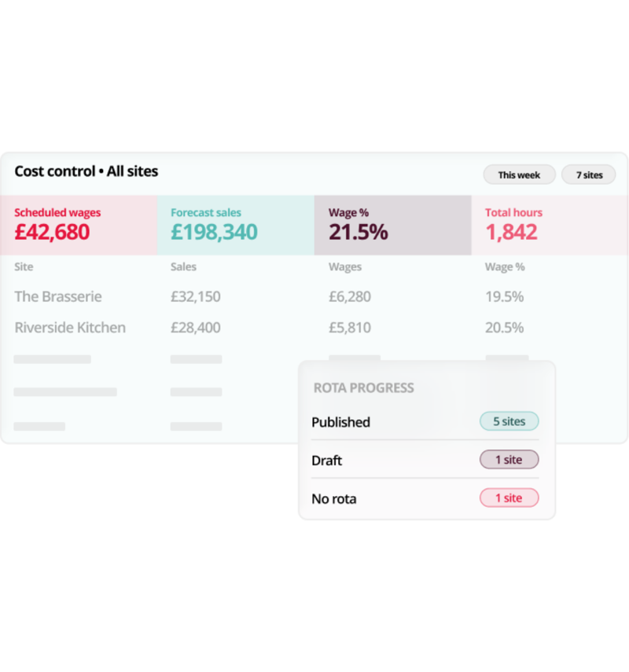The image size is (629, 672).
Task: Sort table by Site column header
Action: point(24,266)
